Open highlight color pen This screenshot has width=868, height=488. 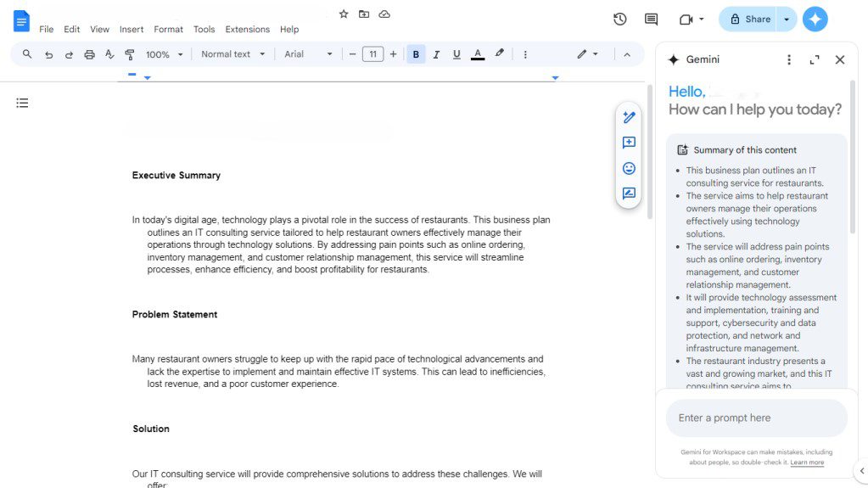click(x=499, y=53)
